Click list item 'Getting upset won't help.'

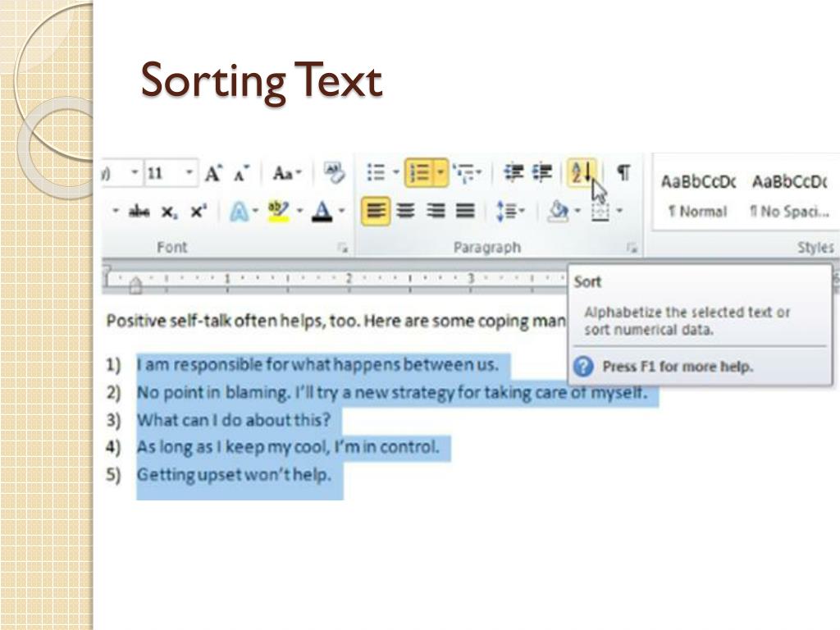pyautogui.click(x=234, y=475)
